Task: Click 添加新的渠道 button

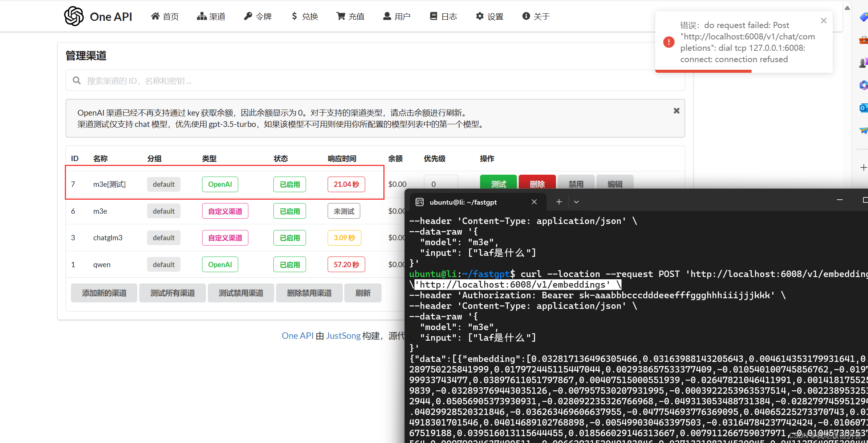Action: (x=104, y=293)
